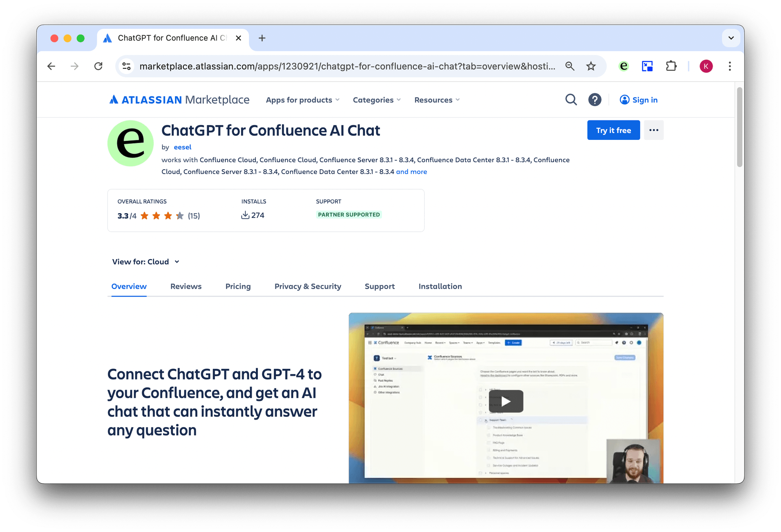Click the ChatGPT for Confluence AI Chat heading
Image resolution: width=781 pixels, height=532 pixels.
click(x=271, y=131)
